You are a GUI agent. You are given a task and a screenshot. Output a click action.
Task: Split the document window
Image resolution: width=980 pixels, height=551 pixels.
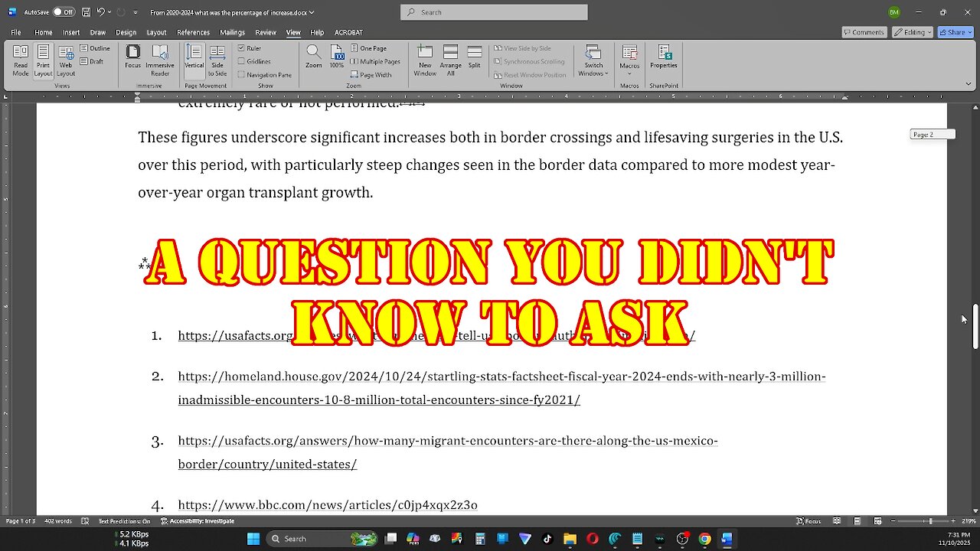(x=475, y=57)
